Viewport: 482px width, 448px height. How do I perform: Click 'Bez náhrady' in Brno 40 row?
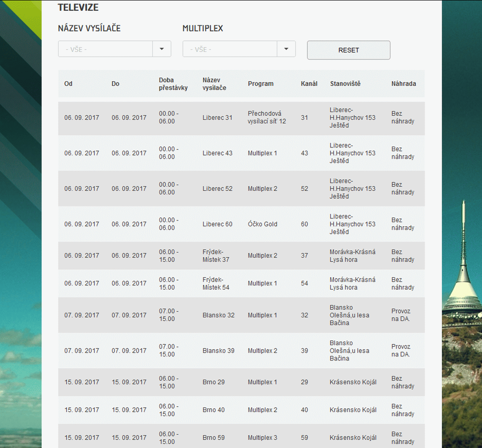[403, 410]
